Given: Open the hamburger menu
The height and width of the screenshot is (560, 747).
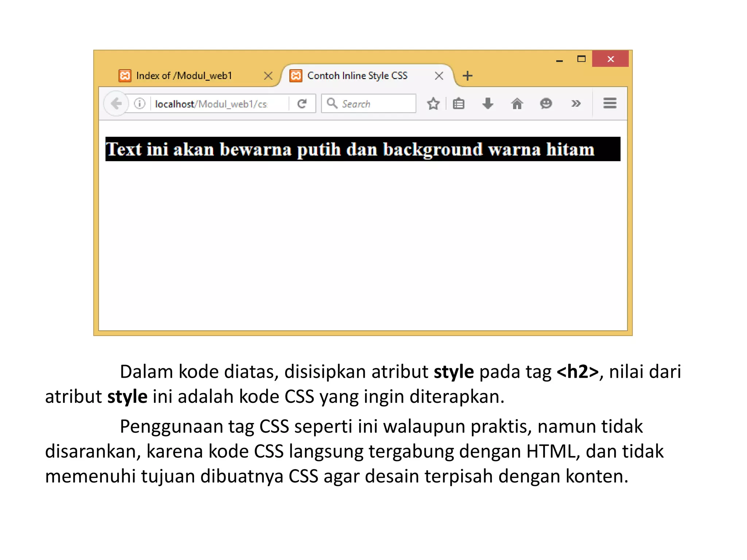Looking at the screenshot, I should pyautogui.click(x=609, y=104).
